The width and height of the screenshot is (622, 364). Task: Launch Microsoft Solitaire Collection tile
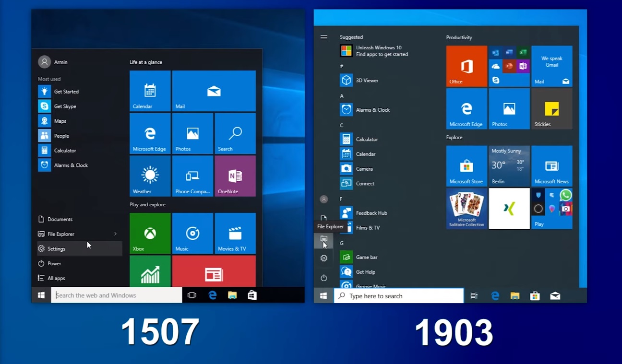pos(466,209)
